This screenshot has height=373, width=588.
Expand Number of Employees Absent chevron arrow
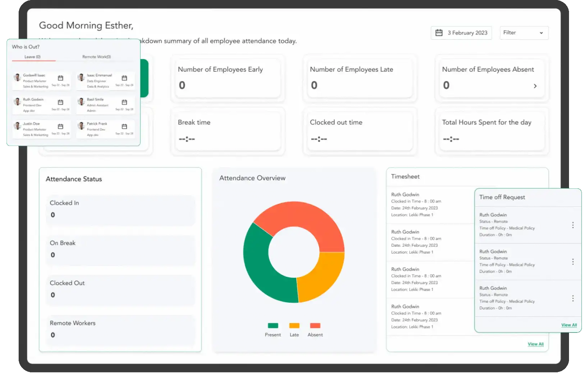[535, 86]
